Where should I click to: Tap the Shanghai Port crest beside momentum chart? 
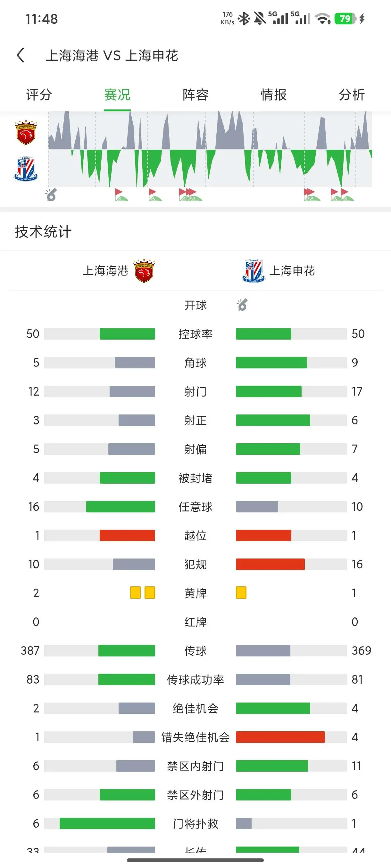26,132
